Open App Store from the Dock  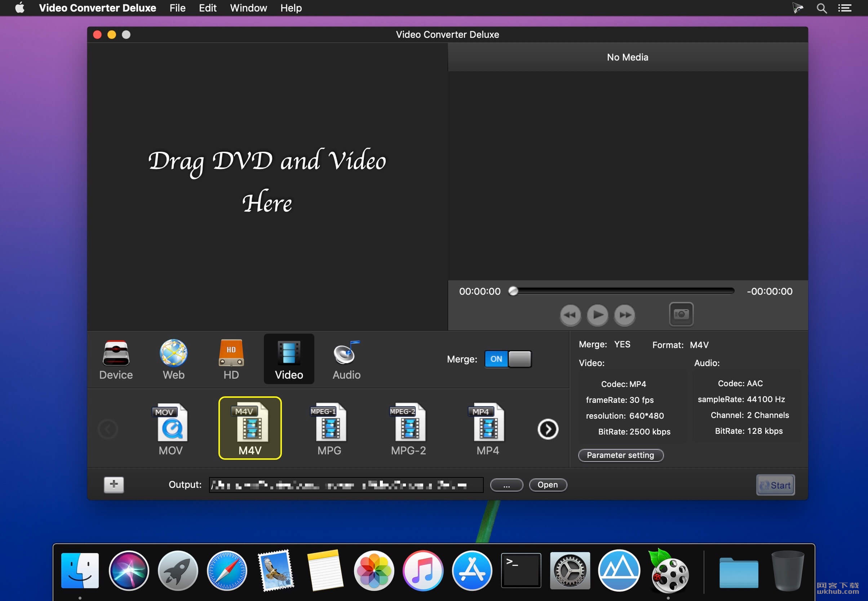tap(472, 570)
